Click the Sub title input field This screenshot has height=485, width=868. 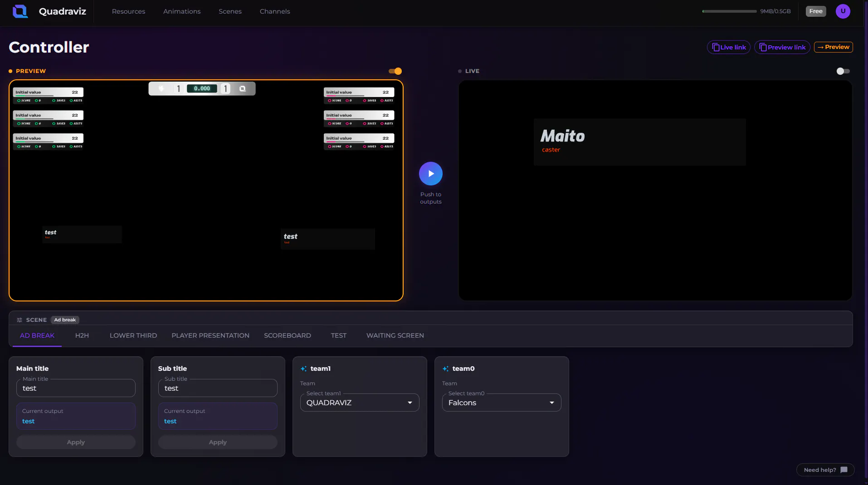tap(218, 388)
